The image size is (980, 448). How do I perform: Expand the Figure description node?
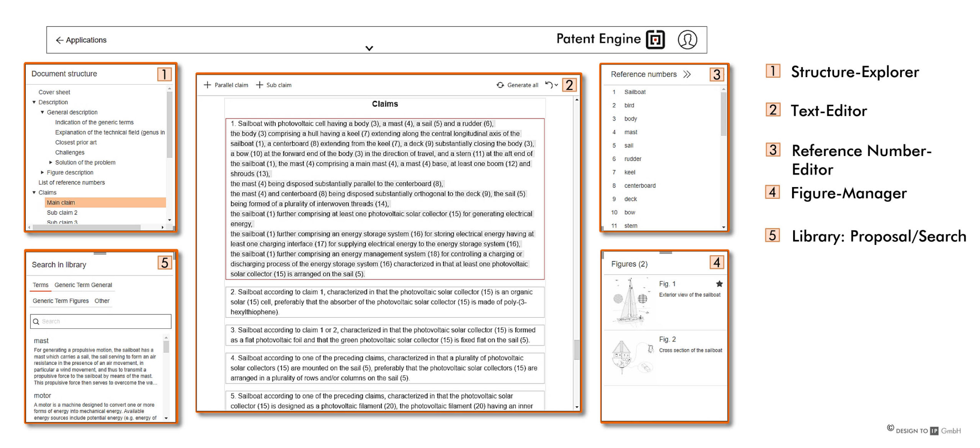[42, 172]
